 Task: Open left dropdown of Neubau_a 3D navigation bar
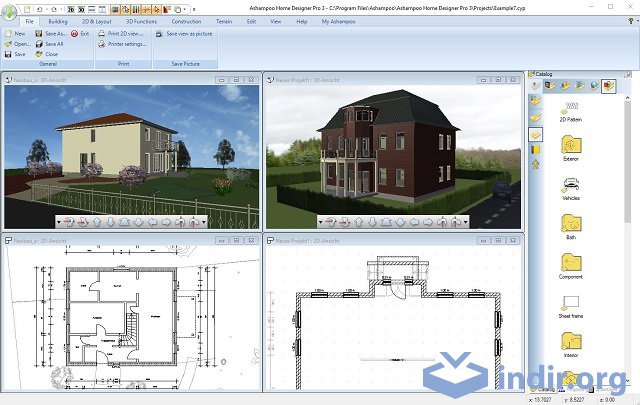click(x=59, y=222)
